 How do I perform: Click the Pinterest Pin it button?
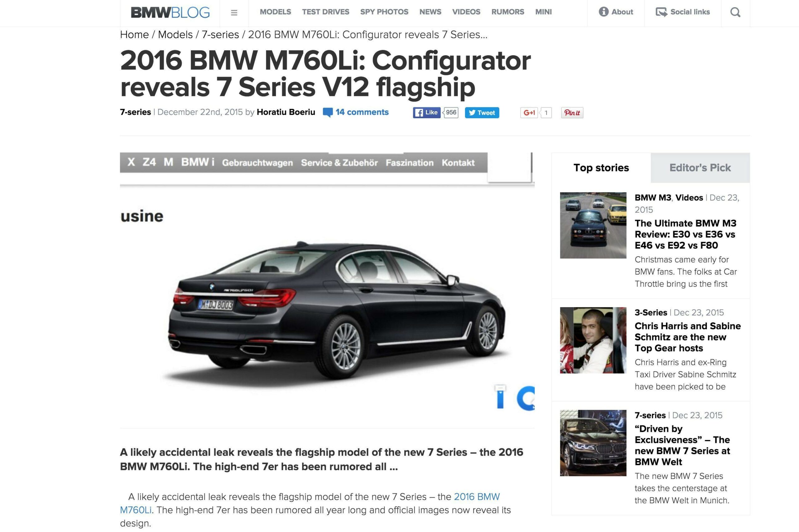[x=572, y=113]
